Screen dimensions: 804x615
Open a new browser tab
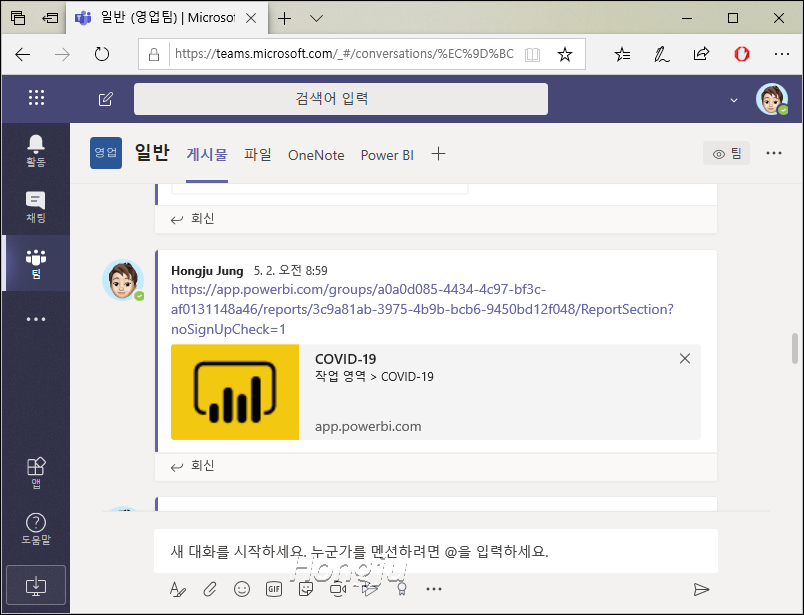point(285,18)
